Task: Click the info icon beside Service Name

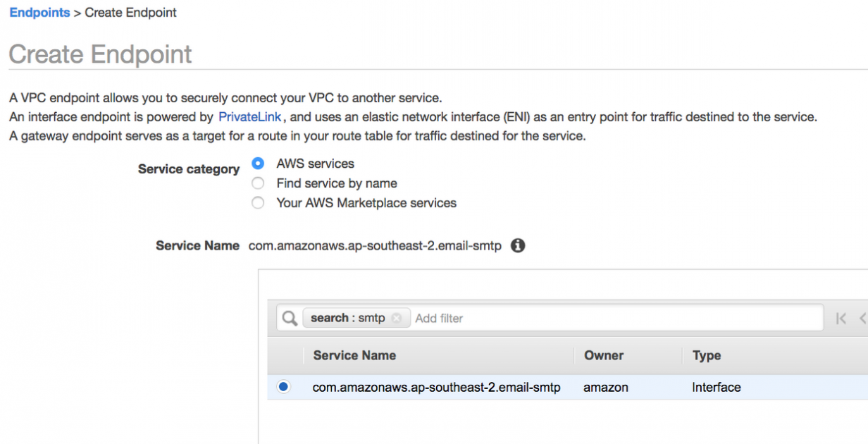Action: pos(518,246)
